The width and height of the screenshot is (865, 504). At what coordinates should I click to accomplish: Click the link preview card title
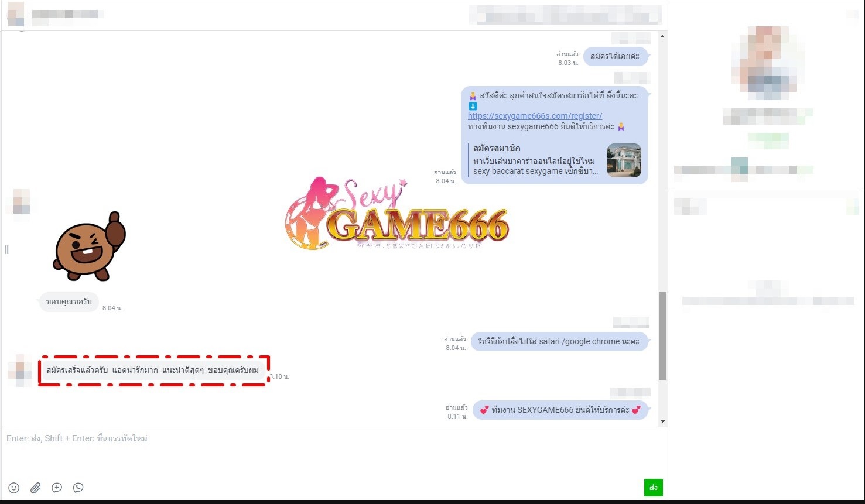click(497, 148)
